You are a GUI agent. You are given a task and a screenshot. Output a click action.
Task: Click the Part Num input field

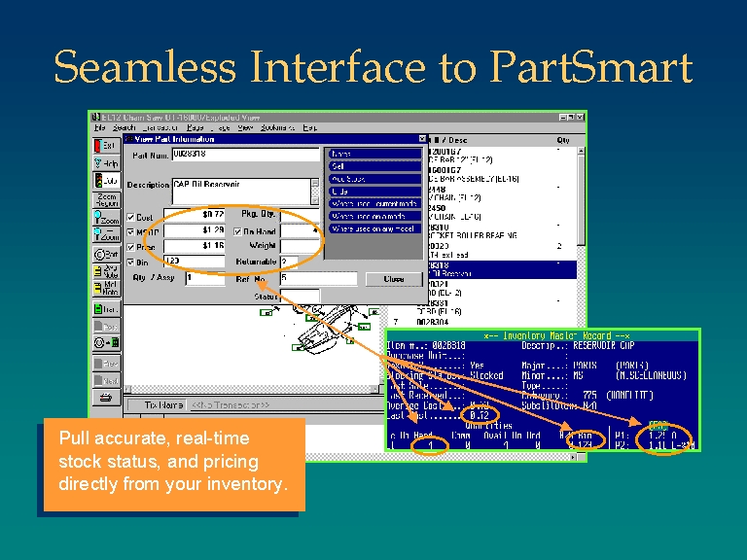[245, 155]
